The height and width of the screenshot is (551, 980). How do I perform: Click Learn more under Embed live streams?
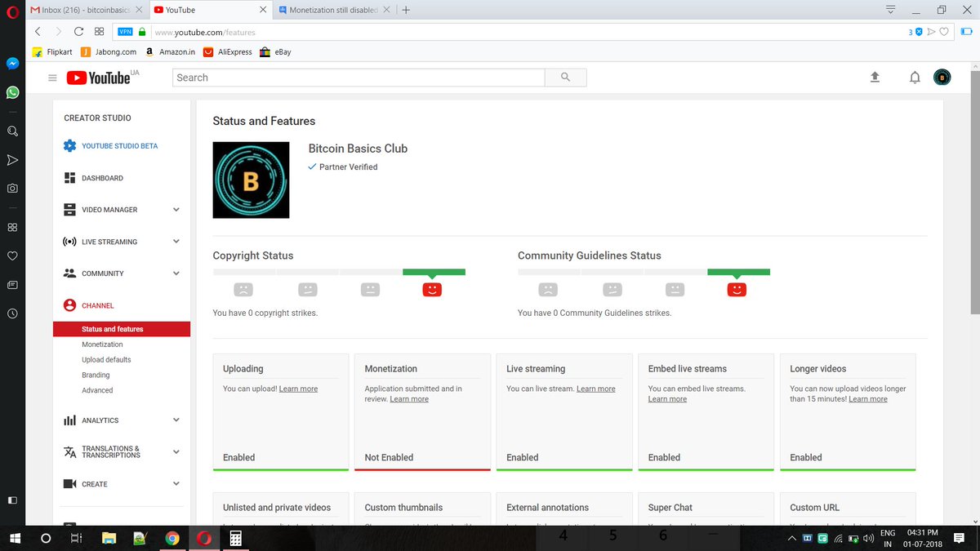point(667,399)
